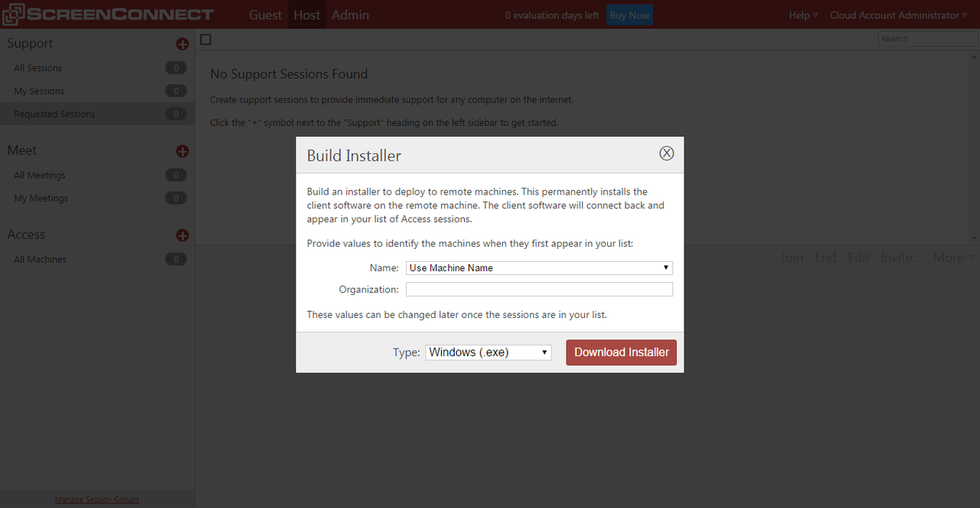This screenshot has height=508, width=980.
Task: Add a new Support session with plus icon
Action: pos(182,44)
